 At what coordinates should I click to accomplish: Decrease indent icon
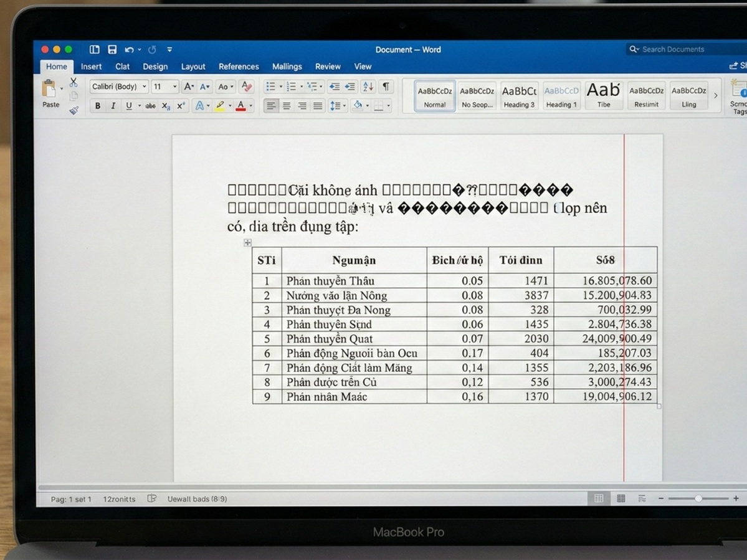(335, 87)
